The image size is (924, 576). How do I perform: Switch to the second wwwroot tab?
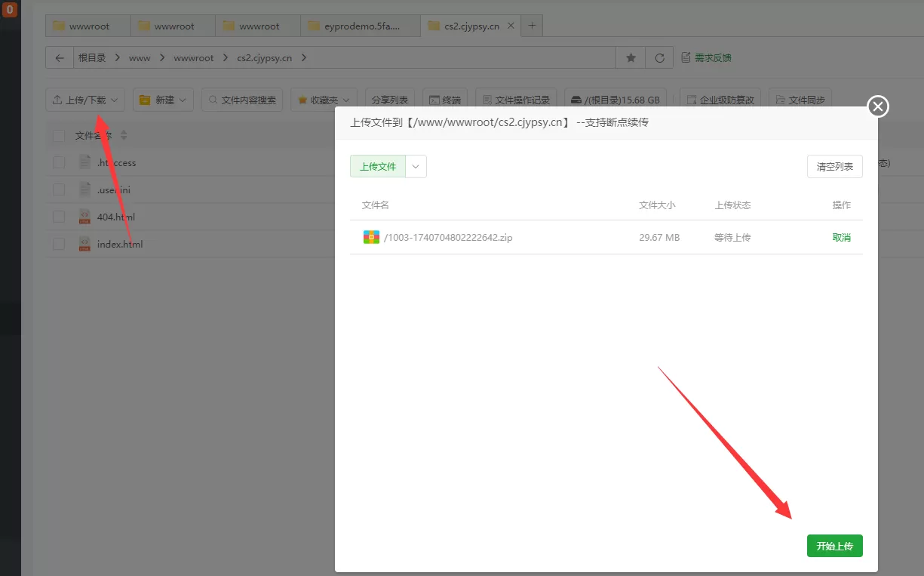pyautogui.click(x=173, y=26)
